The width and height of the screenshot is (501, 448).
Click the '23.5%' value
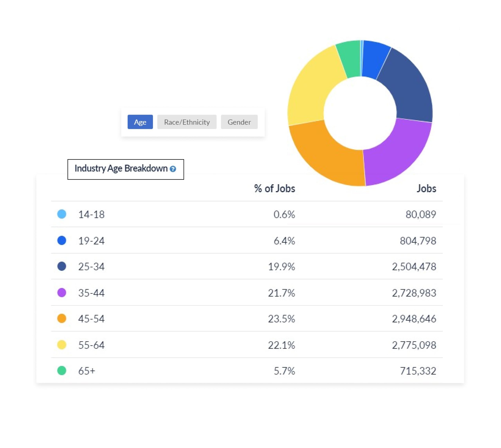tap(282, 319)
